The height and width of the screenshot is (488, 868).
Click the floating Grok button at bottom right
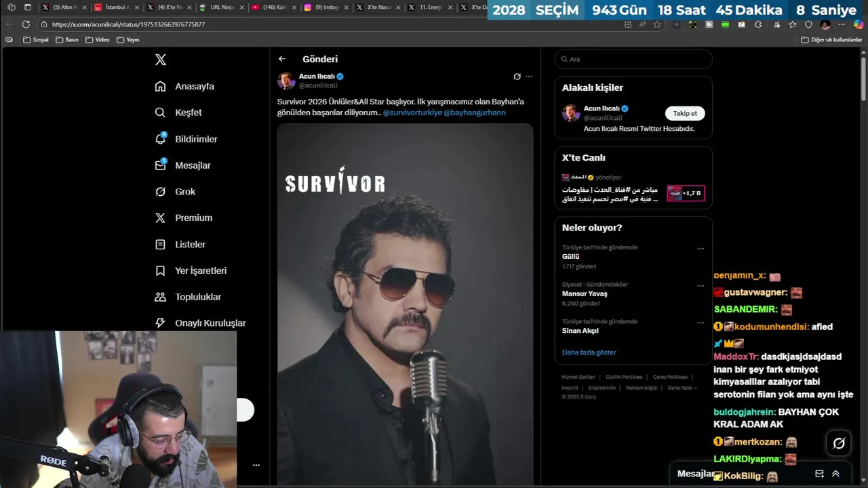click(x=839, y=443)
